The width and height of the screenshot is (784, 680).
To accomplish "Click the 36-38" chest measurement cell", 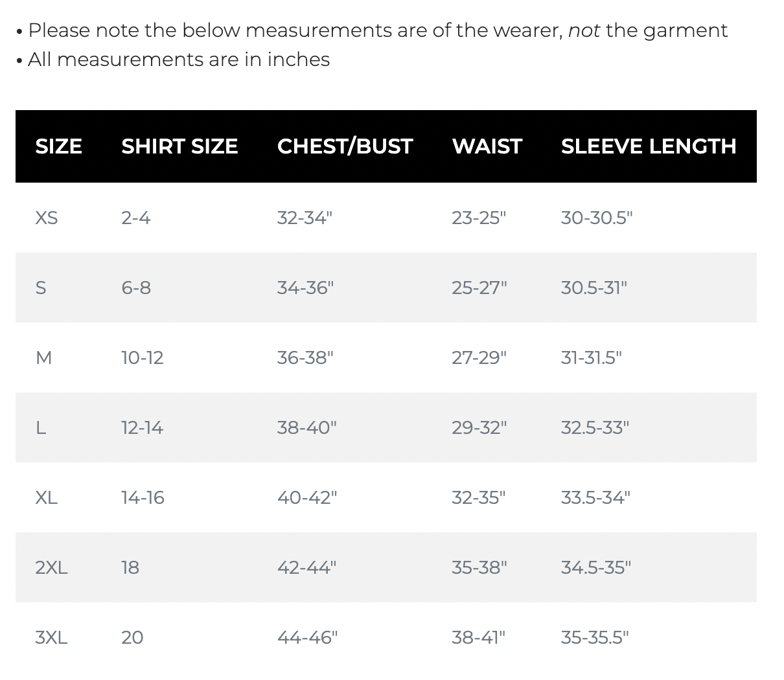I will click(x=305, y=357).
